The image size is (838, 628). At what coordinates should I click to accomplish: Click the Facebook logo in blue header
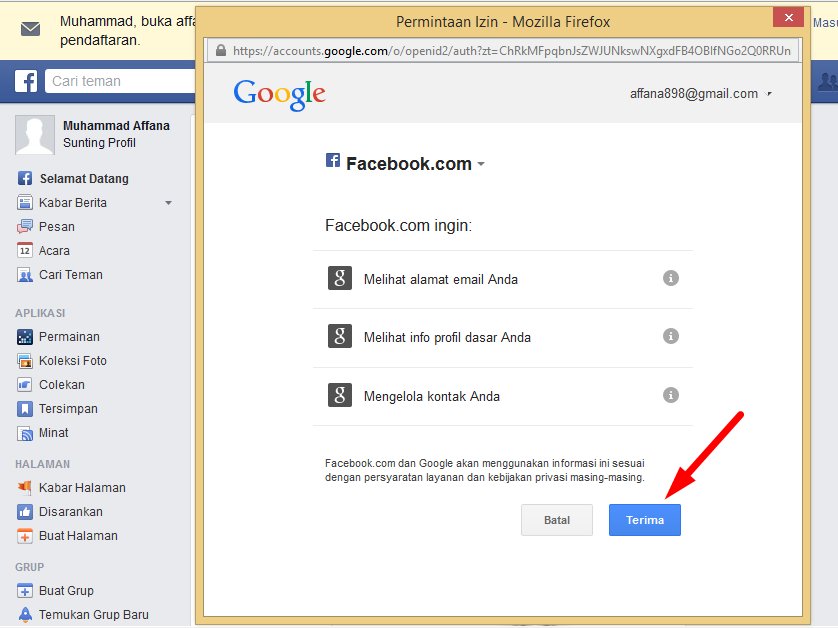coord(26,81)
